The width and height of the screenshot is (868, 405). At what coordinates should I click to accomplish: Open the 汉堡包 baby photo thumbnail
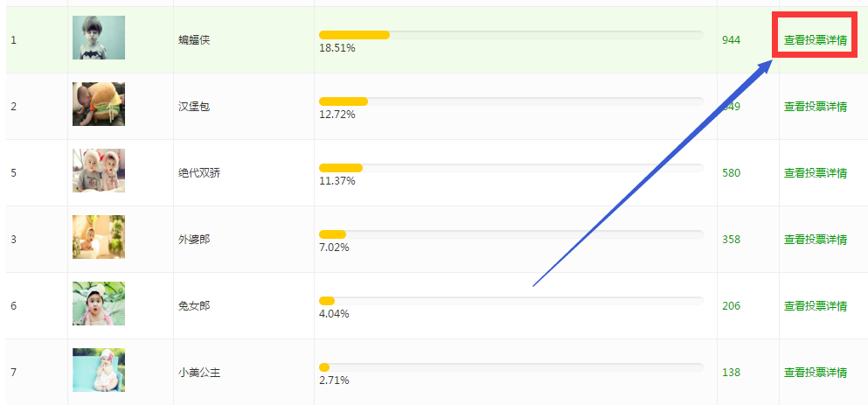pyautogui.click(x=99, y=104)
